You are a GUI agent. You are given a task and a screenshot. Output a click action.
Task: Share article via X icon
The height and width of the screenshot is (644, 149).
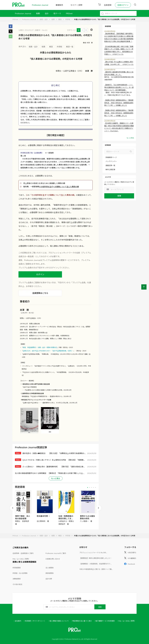point(10,31)
